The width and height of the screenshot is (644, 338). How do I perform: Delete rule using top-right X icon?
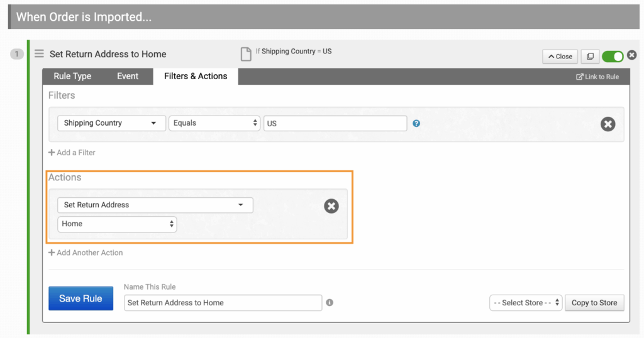[x=631, y=56]
